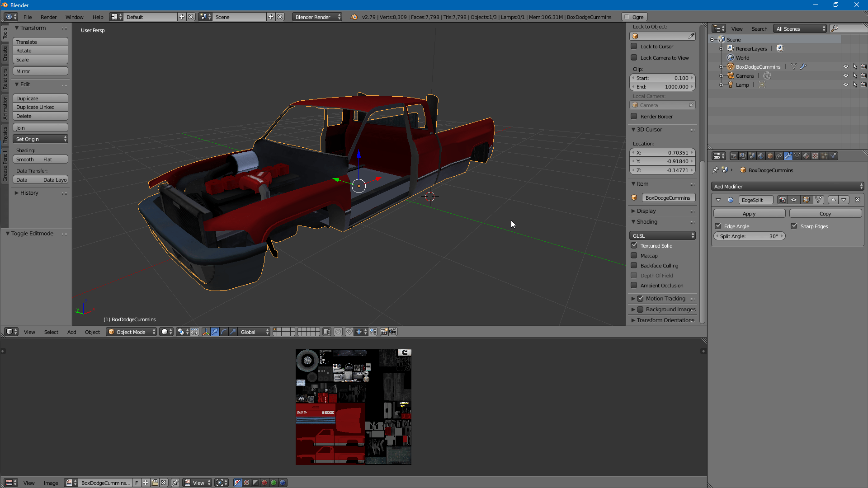Open Image menu in UV editor header
The height and width of the screenshot is (488, 868).
(51, 483)
